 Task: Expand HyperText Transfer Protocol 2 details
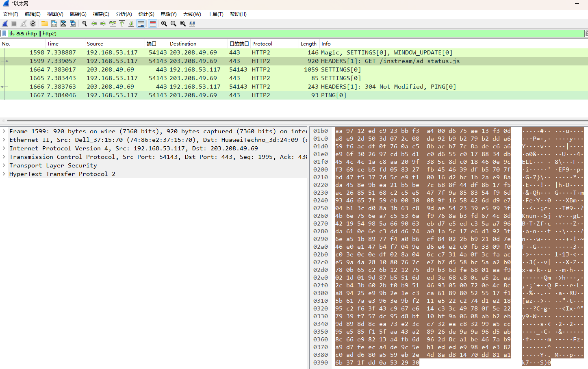4,174
